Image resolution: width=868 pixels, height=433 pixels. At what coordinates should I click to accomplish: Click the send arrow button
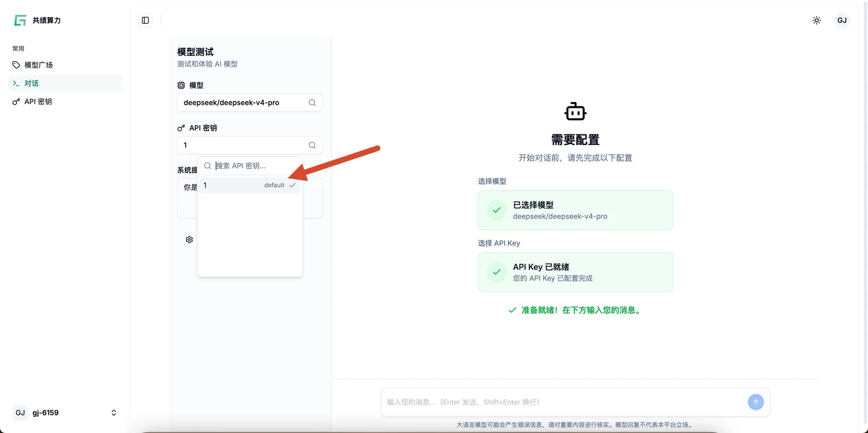coord(755,402)
